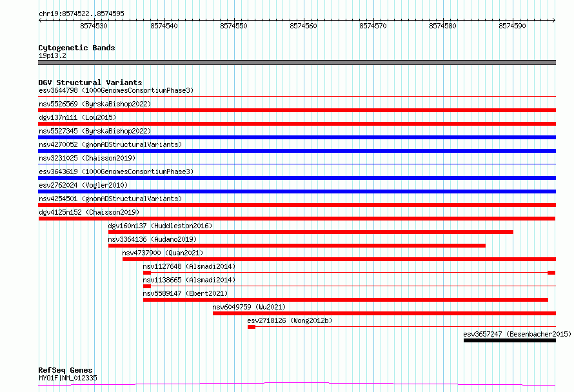Open the nsv3364136 Audano2019 label
Screen dimensions: 574x392
(x=152, y=239)
